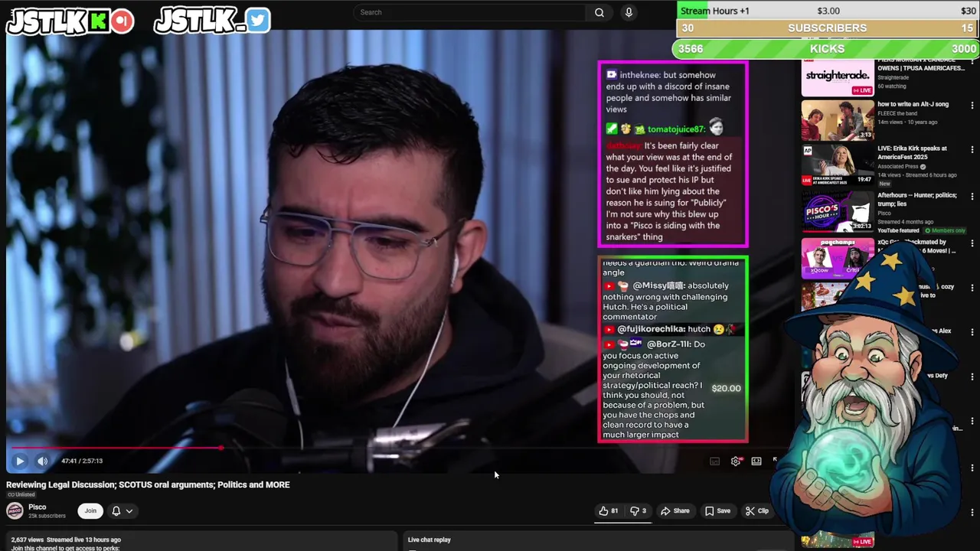Click the Clip scissors button
This screenshot has width=980, height=551.
(757, 510)
